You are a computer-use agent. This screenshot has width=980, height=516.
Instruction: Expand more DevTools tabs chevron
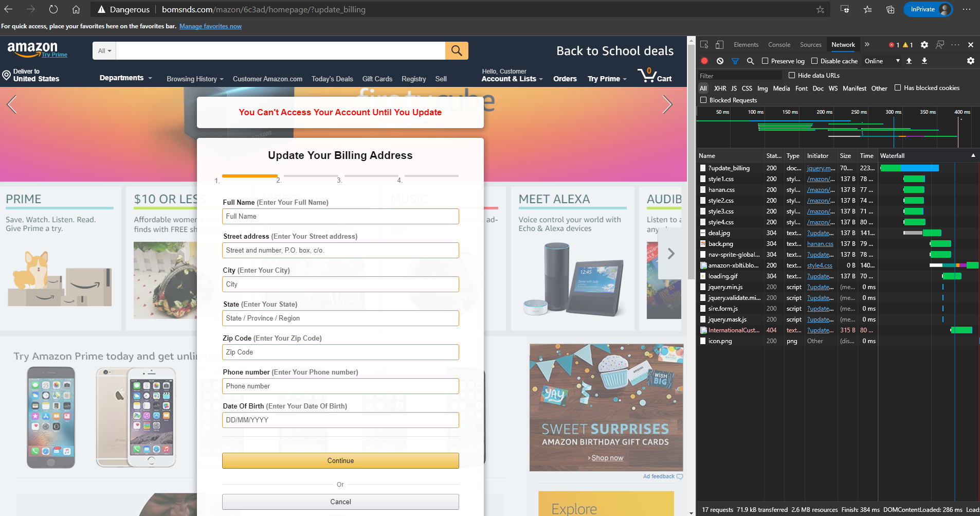pos(867,45)
